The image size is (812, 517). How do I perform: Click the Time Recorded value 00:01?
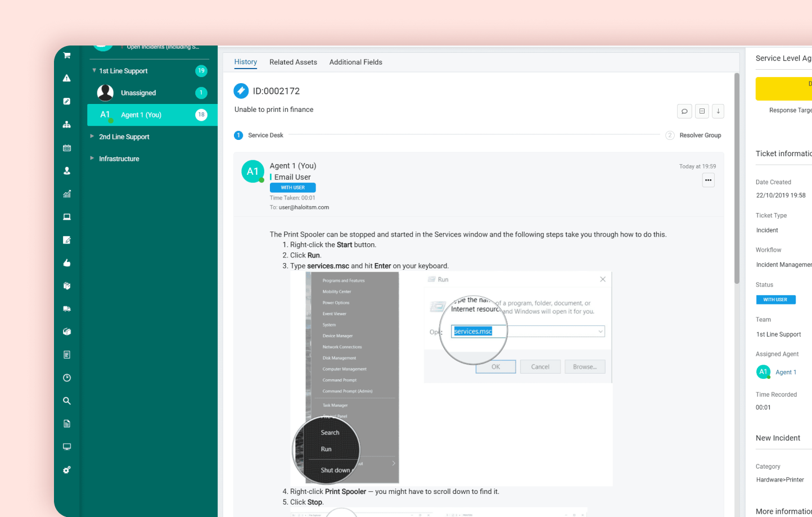tap(763, 407)
